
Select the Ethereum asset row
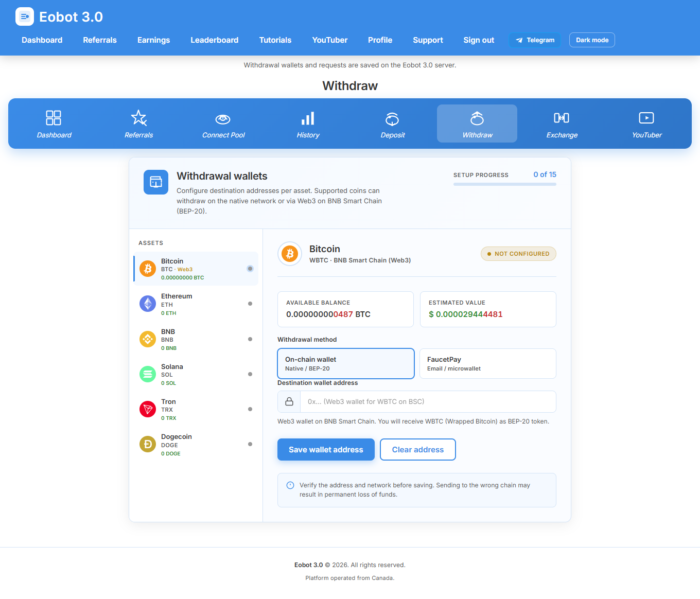pos(196,304)
